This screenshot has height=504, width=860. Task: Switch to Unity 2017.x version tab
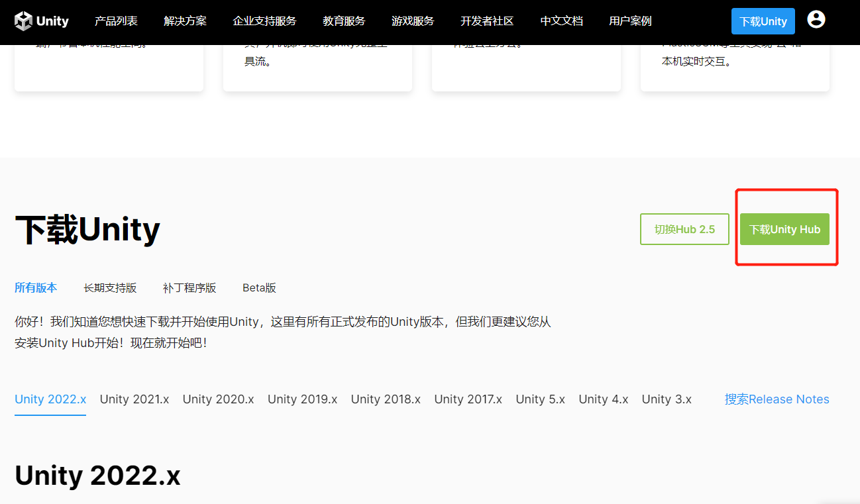(468, 399)
